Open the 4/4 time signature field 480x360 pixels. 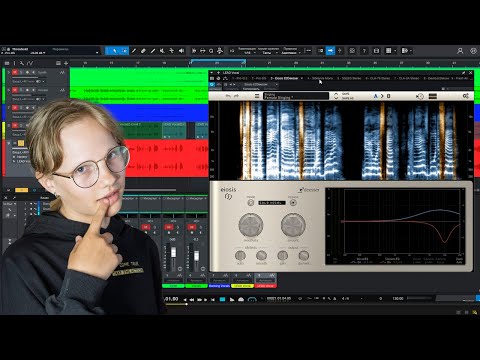(x=345, y=299)
